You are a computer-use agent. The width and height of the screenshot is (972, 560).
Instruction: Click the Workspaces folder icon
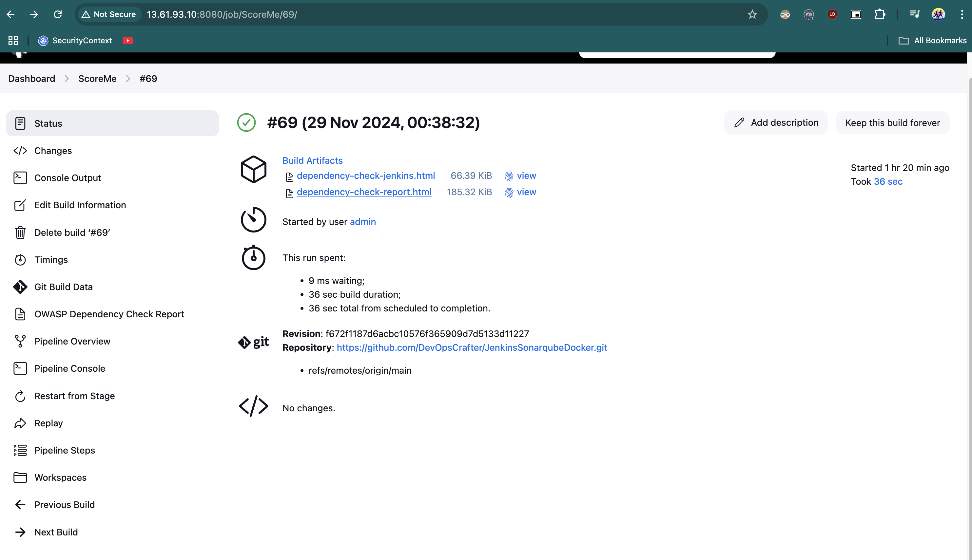[20, 477]
